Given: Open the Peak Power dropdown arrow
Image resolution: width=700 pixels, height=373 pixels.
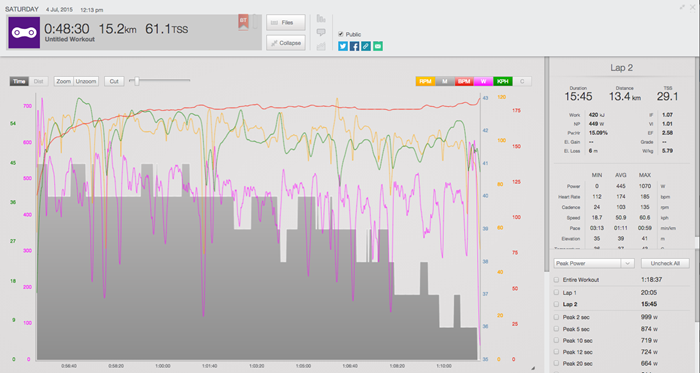Looking at the screenshot, I should pyautogui.click(x=627, y=263).
